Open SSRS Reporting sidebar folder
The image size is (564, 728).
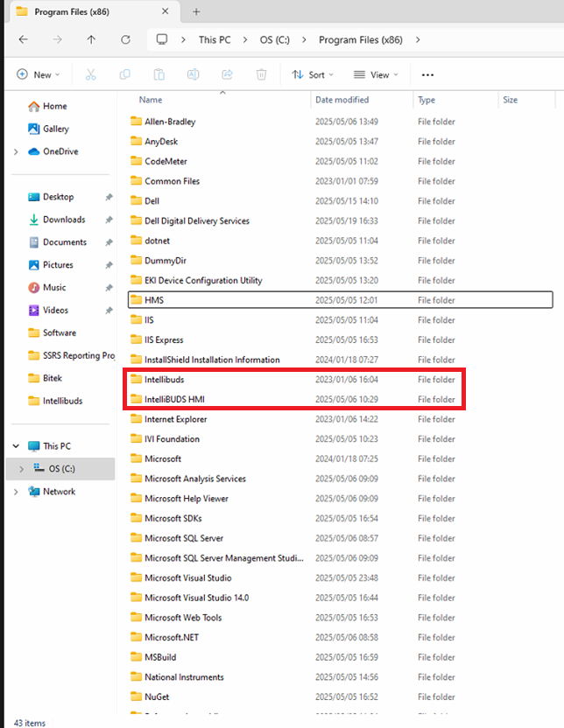coord(71,355)
